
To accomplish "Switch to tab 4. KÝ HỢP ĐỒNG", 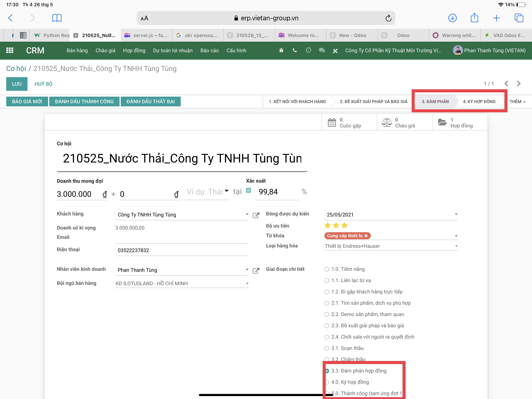I will (x=479, y=102).
